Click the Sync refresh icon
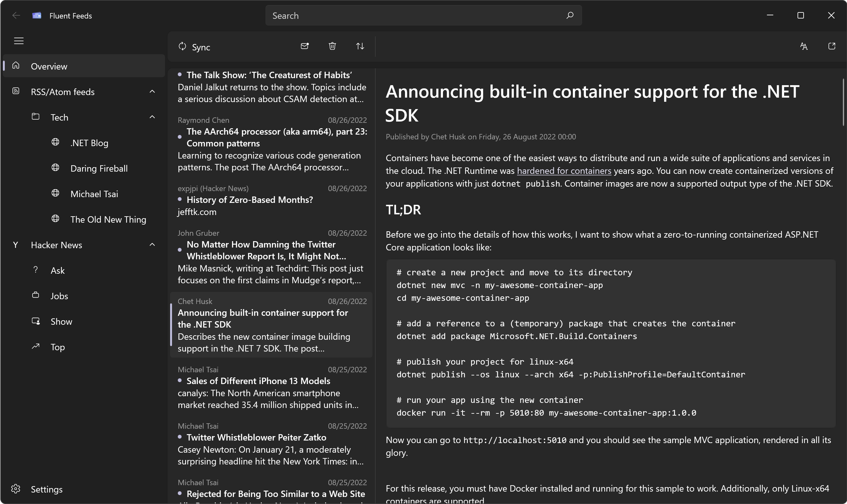This screenshot has width=847, height=504. point(182,46)
